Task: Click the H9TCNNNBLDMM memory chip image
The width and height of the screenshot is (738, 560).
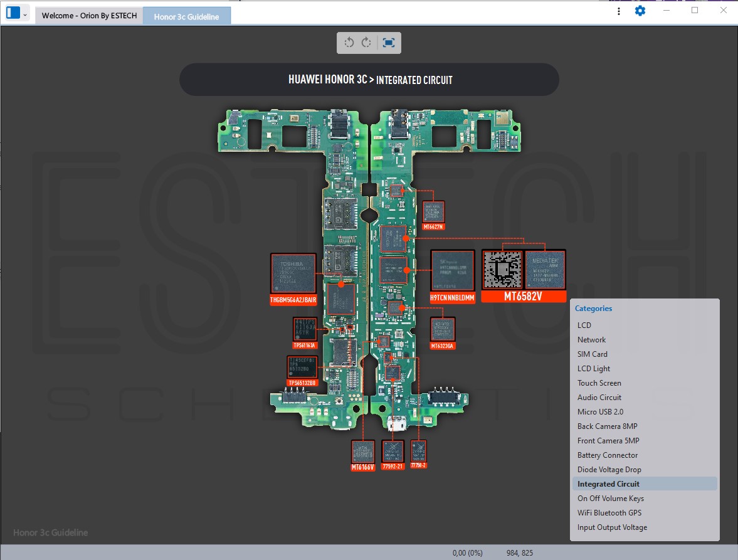Action: 452,271
